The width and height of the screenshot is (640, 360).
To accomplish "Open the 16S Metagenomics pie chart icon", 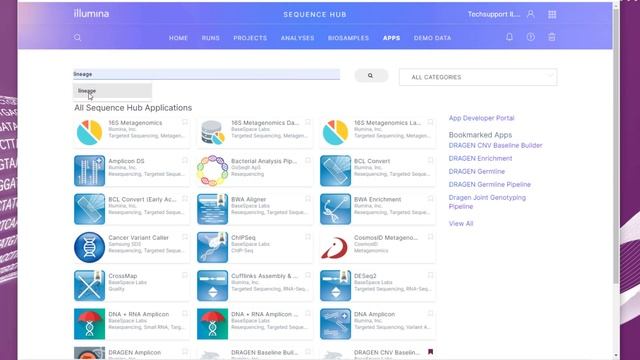I will (x=89, y=132).
